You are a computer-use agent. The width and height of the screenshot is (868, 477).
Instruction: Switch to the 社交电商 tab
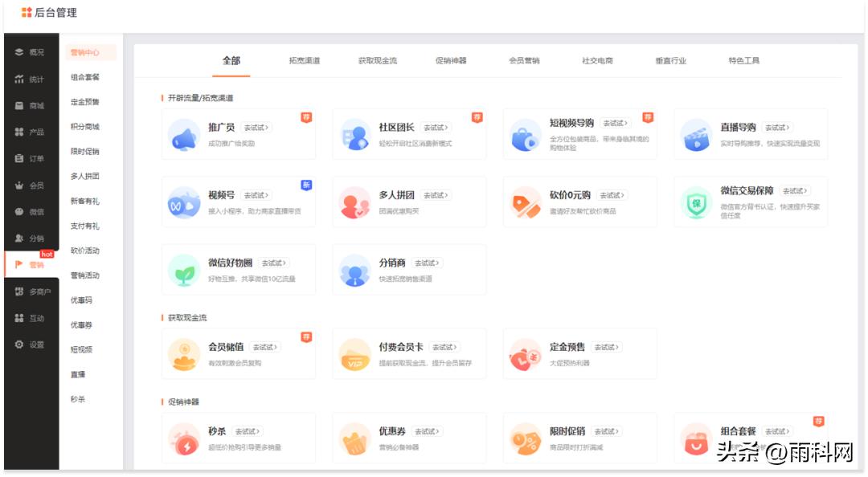click(x=596, y=59)
